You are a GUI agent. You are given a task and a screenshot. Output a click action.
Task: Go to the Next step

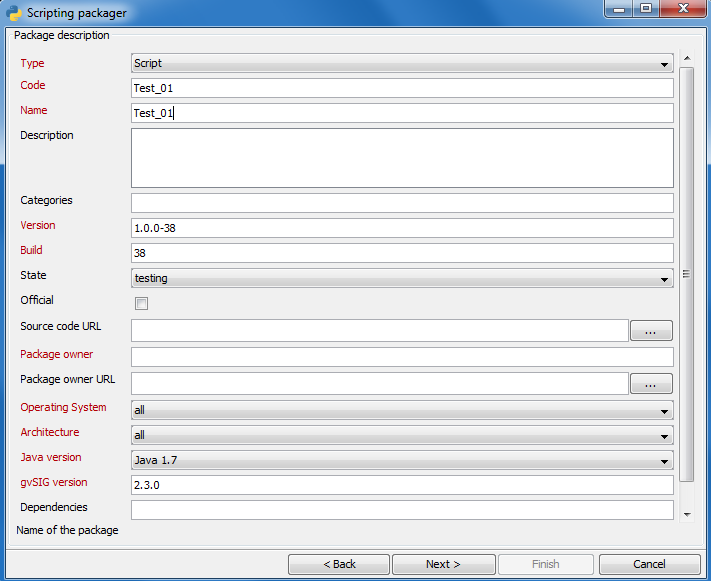pos(443,564)
